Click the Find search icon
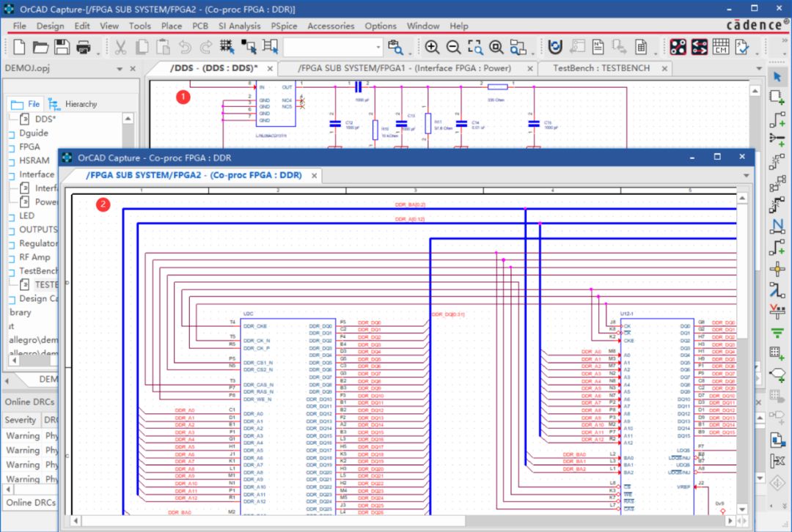This screenshot has width=792, height=532. click(x=395, y=47)
